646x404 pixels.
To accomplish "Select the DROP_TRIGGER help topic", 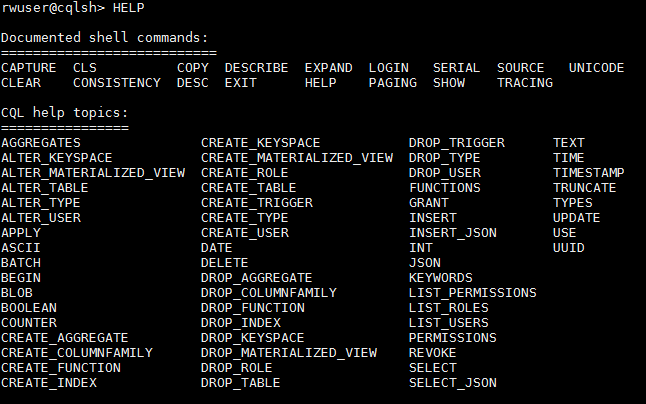I will [x=457, y=143].
